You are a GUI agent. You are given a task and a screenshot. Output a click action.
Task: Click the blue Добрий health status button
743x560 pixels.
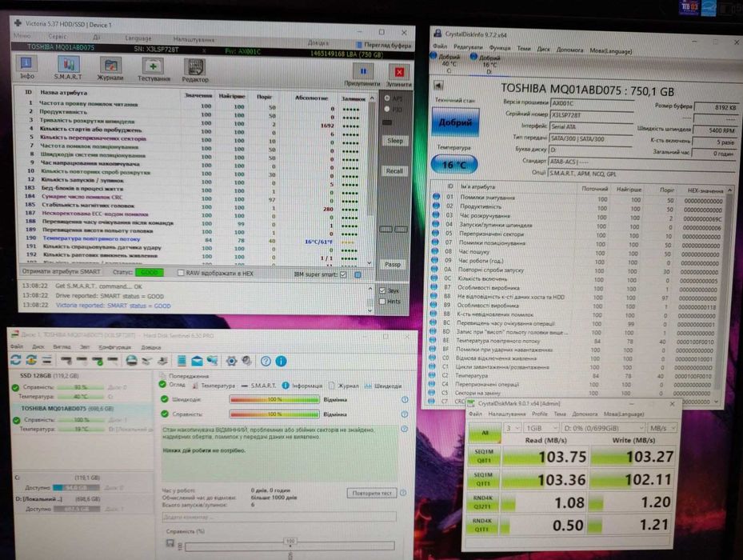pos(455,122)
